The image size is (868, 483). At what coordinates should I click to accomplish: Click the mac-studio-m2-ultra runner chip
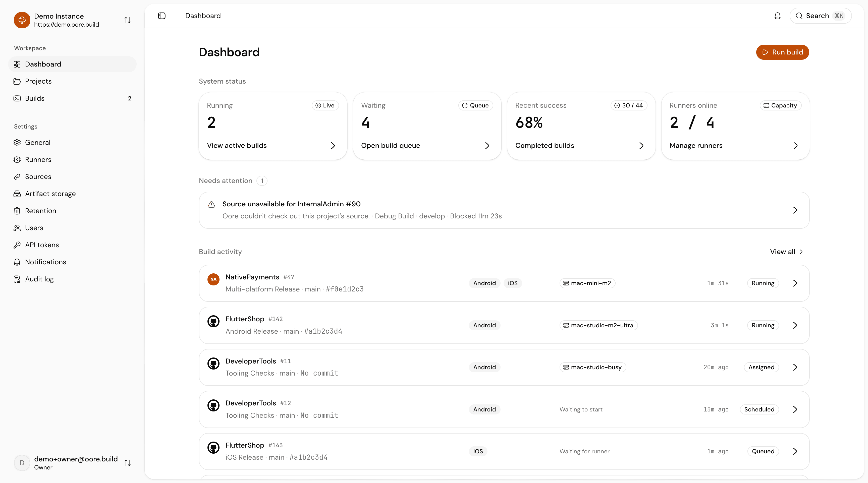coord(599,325)
